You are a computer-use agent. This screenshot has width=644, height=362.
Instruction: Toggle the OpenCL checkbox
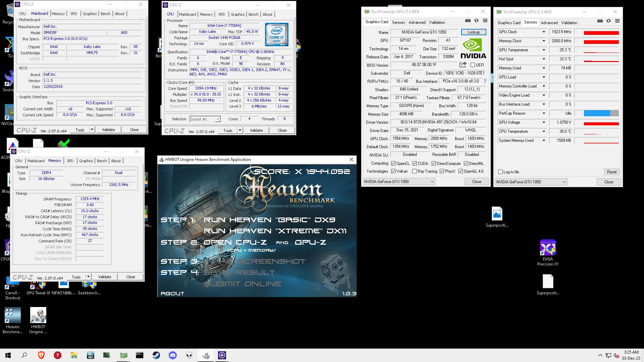pos(393,163)
